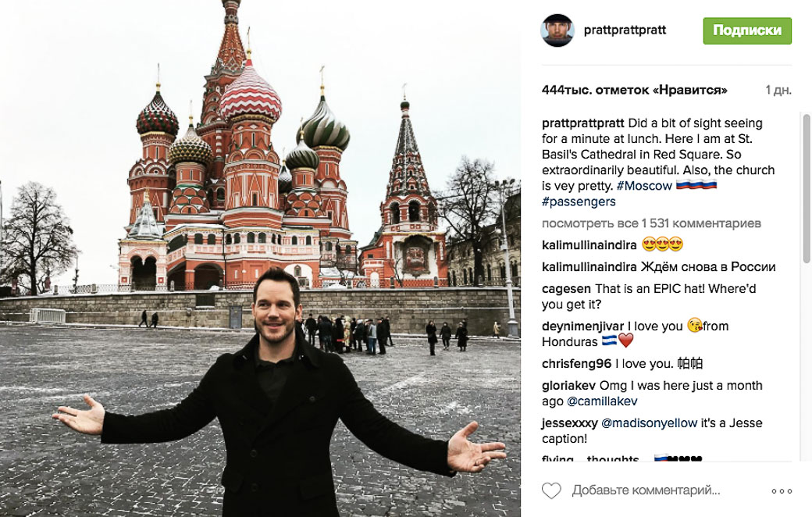The image size is (812, 517).
Task: Open the caption's prattprattpratt username
Action: click(583, 123)
